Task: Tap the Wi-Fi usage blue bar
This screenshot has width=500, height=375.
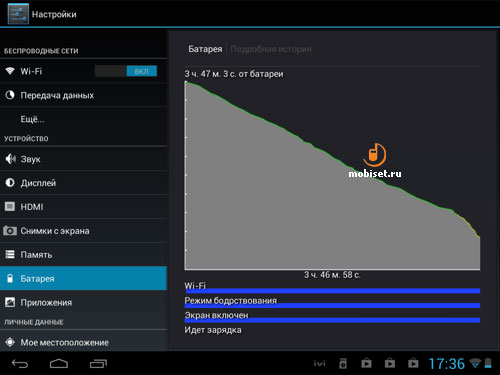Action: [x=332, y=291]
